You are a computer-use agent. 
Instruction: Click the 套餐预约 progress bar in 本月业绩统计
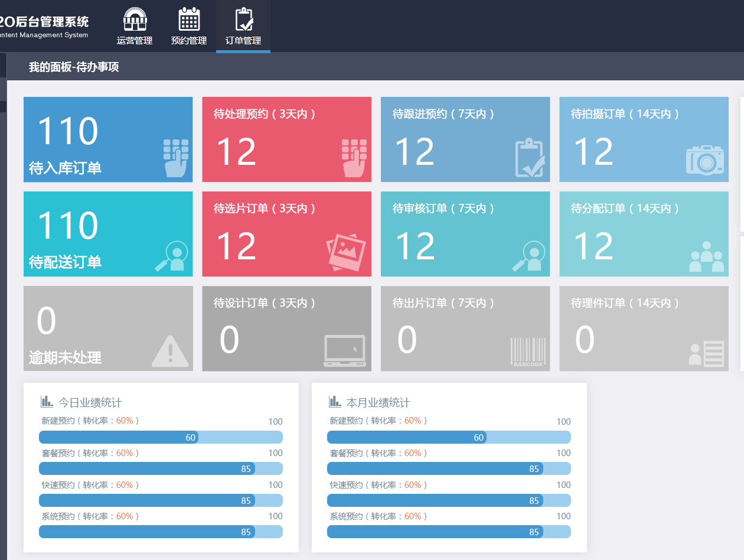coord(449,468)
